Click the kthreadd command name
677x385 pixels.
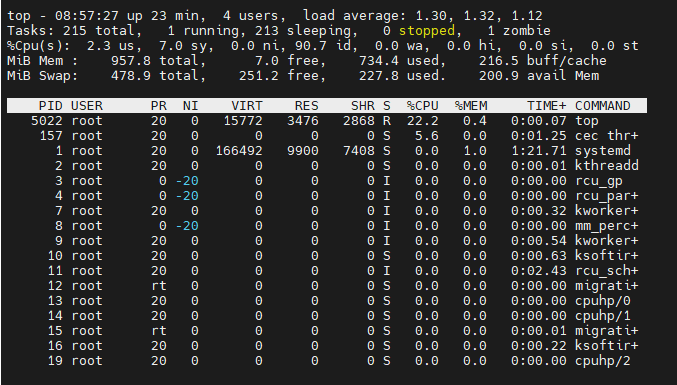tap(607, 166)
